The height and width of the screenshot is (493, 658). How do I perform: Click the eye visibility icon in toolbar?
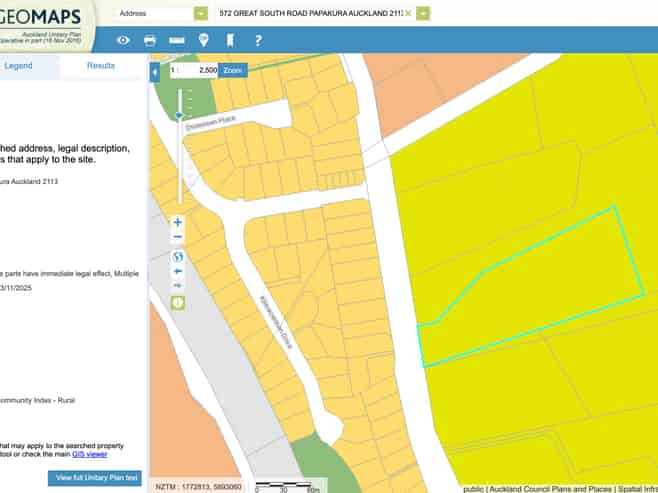tap(123, 41)
